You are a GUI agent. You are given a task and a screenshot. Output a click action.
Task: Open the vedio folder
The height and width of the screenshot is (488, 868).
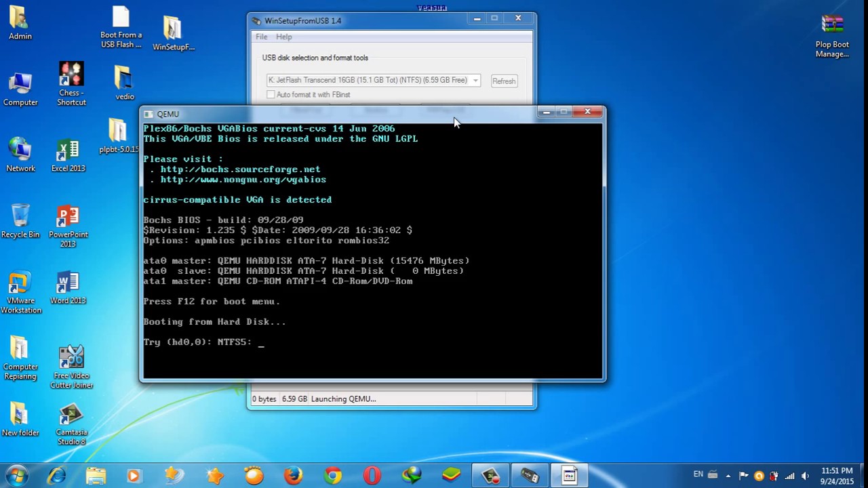(124, 83)
